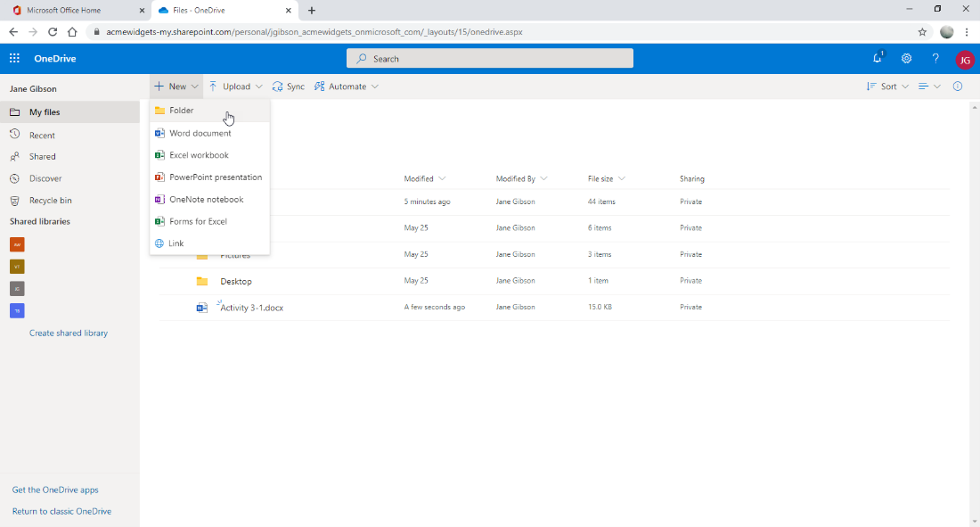Open the Activity 3-1.docx file name
Image resolution: width=980 pixels, height=527 pixels.
[x=252, y=308]
